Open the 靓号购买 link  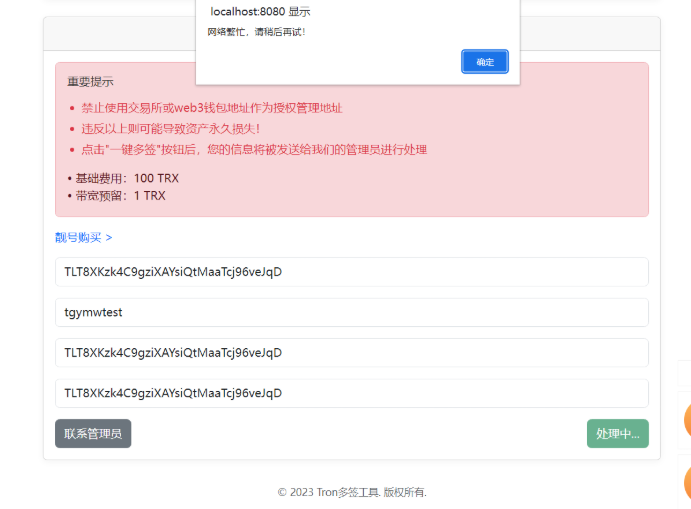coord(83,238)
